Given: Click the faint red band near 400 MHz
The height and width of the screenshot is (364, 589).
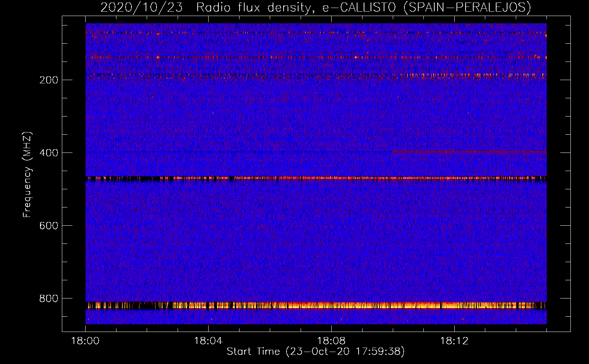Looking at the screenshot, I should pos(470,151).
